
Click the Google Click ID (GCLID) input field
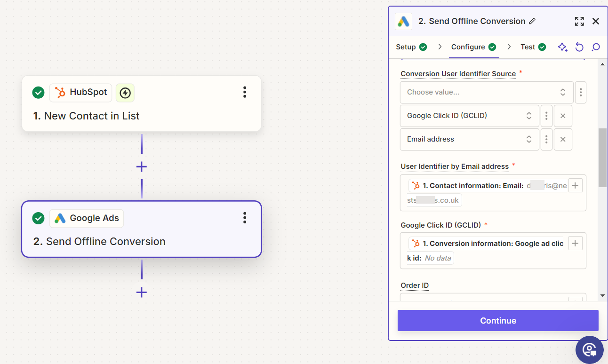(x=493, y=251)
